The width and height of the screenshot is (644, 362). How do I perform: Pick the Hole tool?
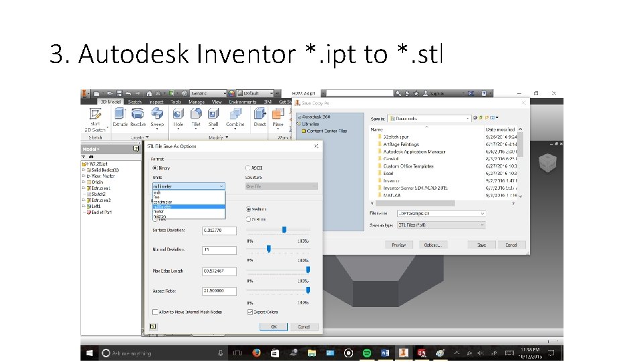point(178,118)
